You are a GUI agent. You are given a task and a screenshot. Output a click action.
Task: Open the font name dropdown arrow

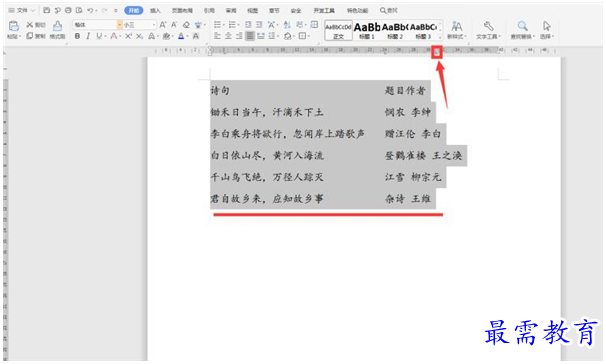119,25
